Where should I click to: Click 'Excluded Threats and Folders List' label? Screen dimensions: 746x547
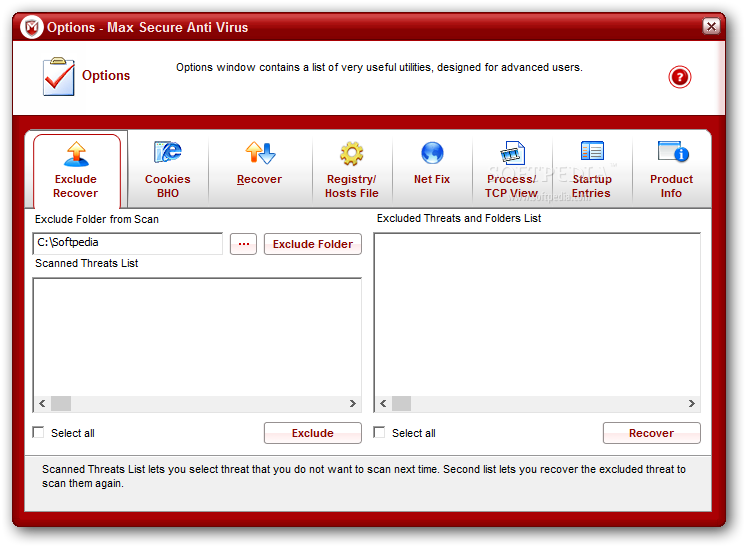[459, 218]
